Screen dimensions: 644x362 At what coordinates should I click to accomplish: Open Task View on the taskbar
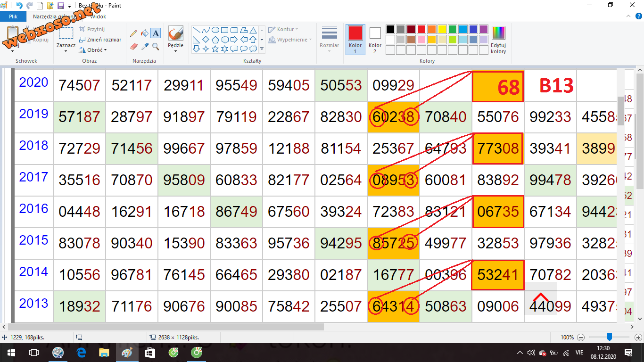(34, 352)
